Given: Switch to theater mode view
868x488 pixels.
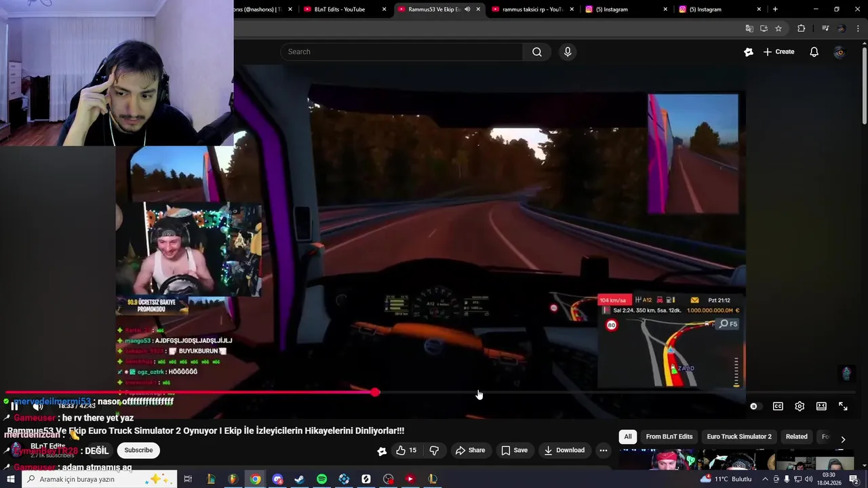Looking at the screenshot, I should point(821,407).
